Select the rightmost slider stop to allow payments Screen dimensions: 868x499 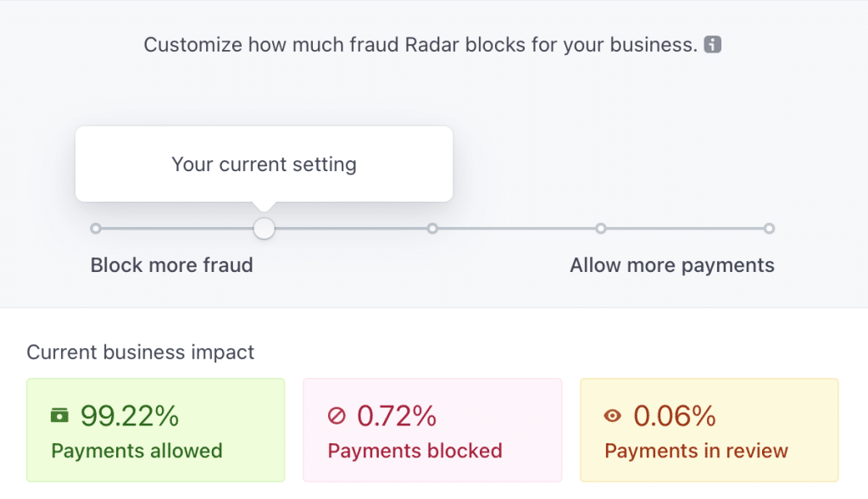[x=769, y=229]
